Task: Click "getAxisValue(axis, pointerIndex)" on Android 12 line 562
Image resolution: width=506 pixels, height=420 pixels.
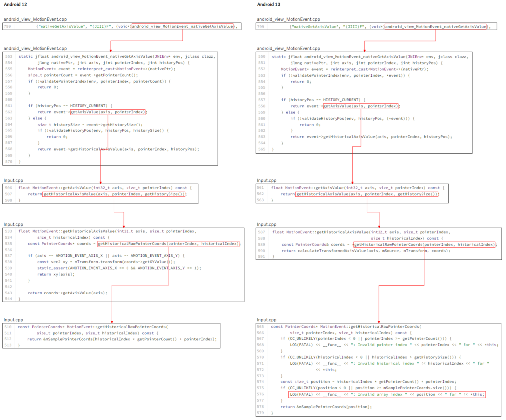Action: [108, 112]
